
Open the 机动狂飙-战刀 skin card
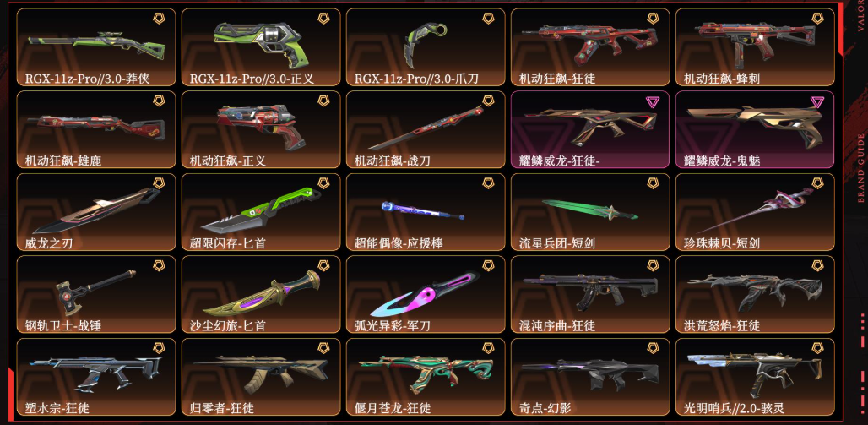426,129
